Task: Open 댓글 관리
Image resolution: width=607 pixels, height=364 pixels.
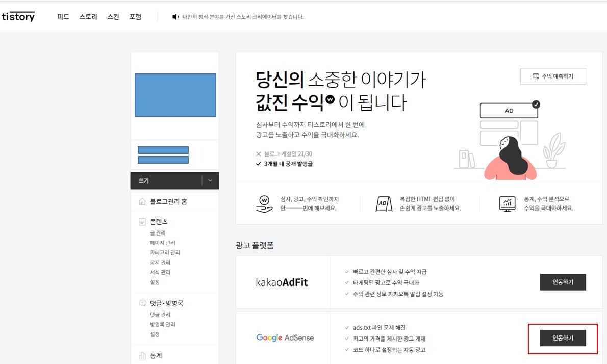Action: pyautogui.click(x=160, y=315)
